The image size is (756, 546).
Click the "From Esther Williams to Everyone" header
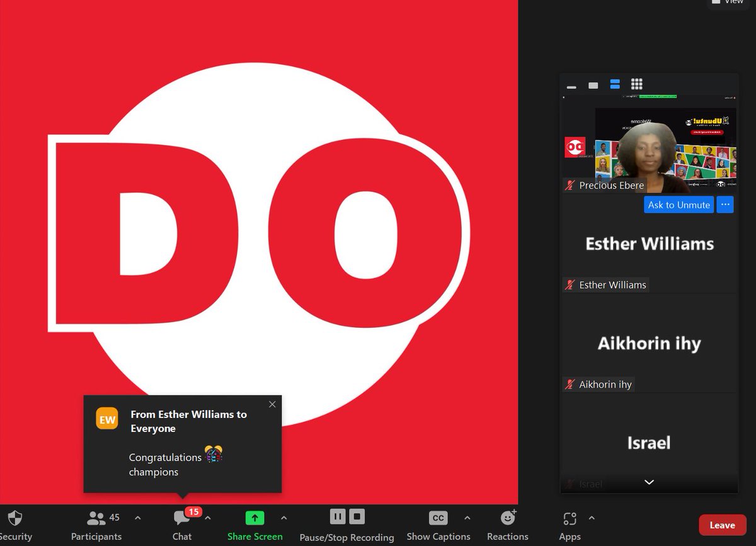pos(188,421)
